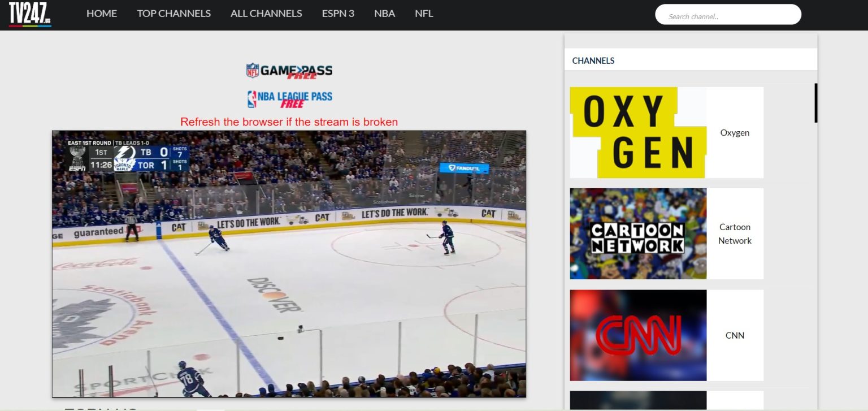Click the CNN channel name link
This screenshot has width=868, height=411.
[x=735, y=335]
